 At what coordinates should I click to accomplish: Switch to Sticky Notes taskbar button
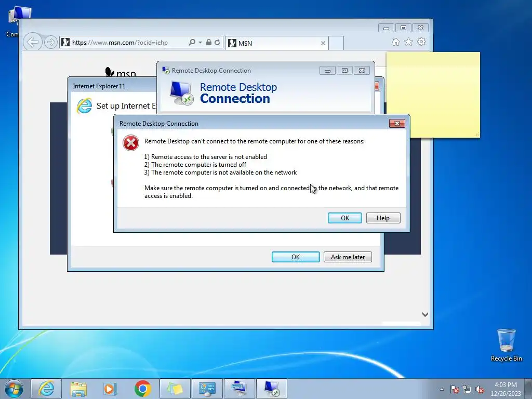[175, 389]
